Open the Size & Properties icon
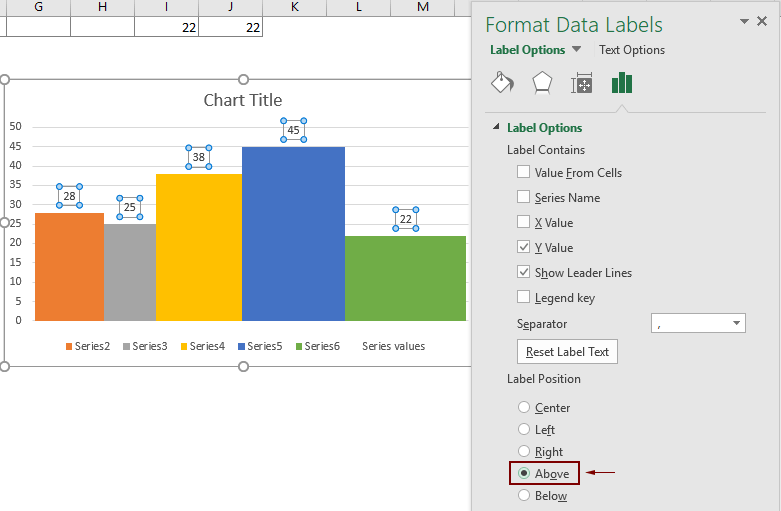Viewport: 781px width, 511px height. tap(582, 83)
